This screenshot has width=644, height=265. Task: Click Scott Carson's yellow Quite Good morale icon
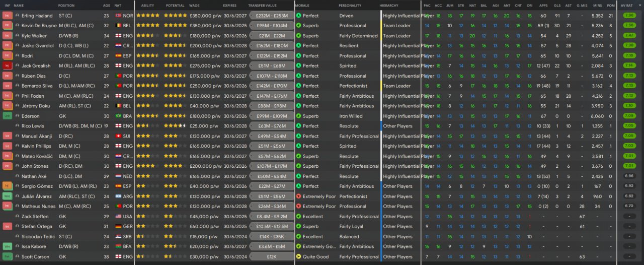(x=298, y=256)
